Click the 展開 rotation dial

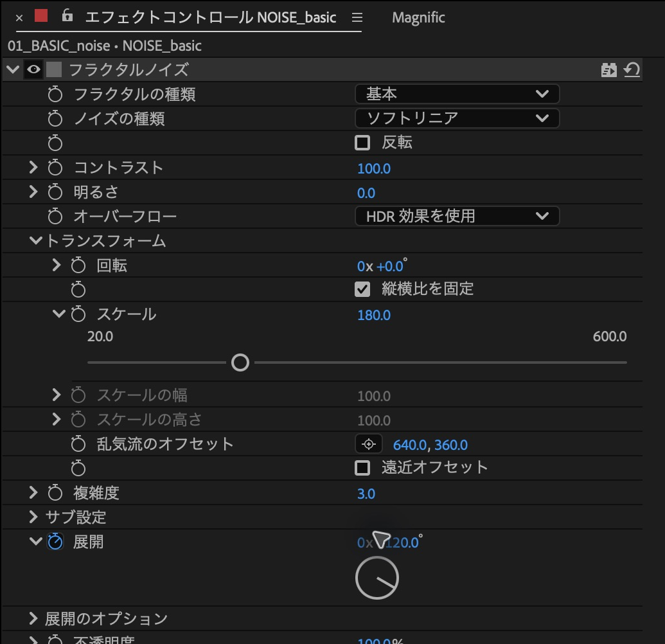point(377,578)
